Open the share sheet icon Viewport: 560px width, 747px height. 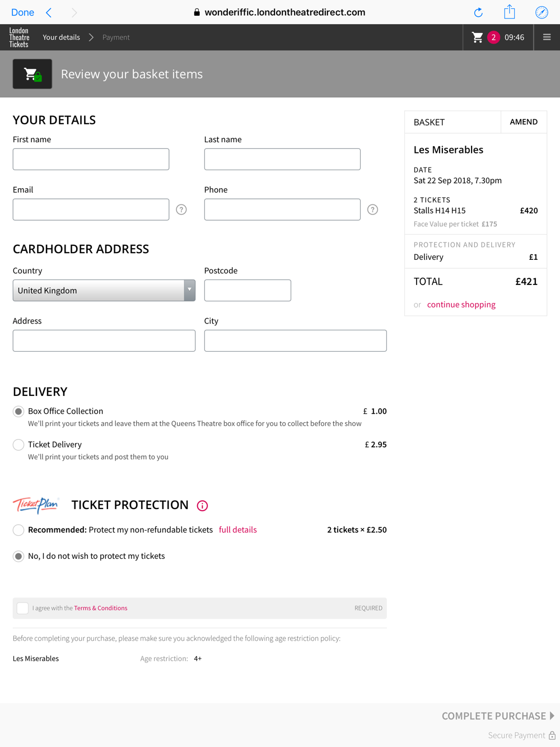point(510,12)
